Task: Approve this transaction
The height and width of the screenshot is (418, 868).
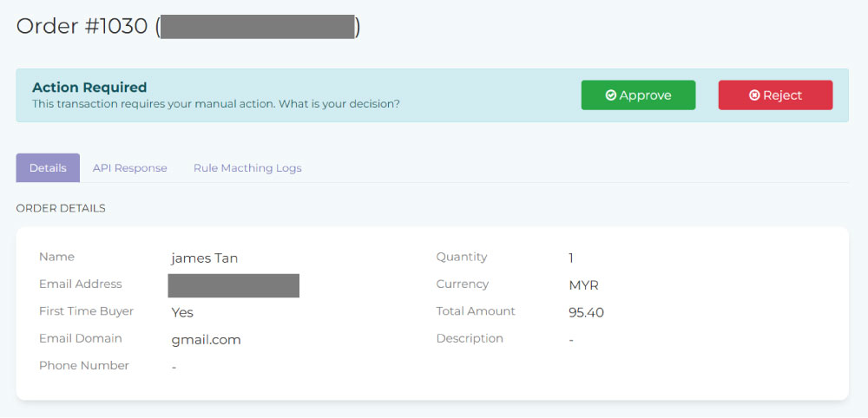Action: [x=638, y=95]
